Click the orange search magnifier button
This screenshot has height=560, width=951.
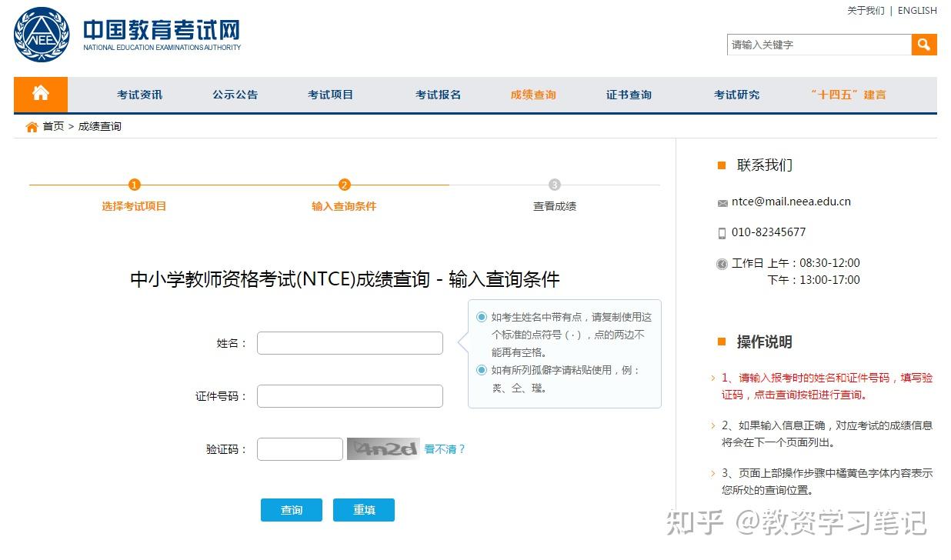pyautogui.click(x=924, y=45)
